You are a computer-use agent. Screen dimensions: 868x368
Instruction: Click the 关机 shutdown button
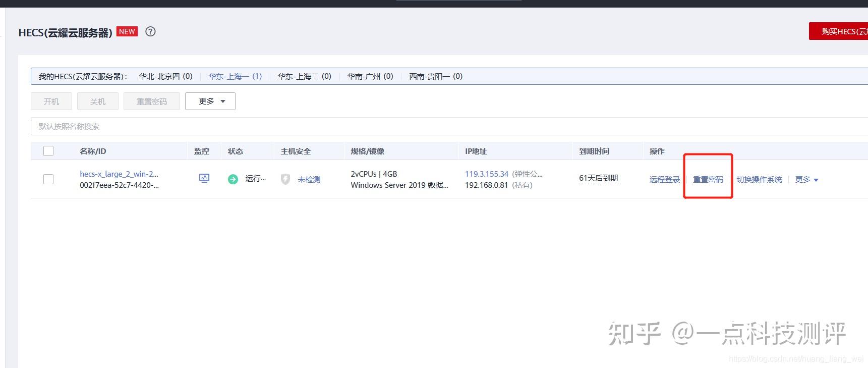98,101
